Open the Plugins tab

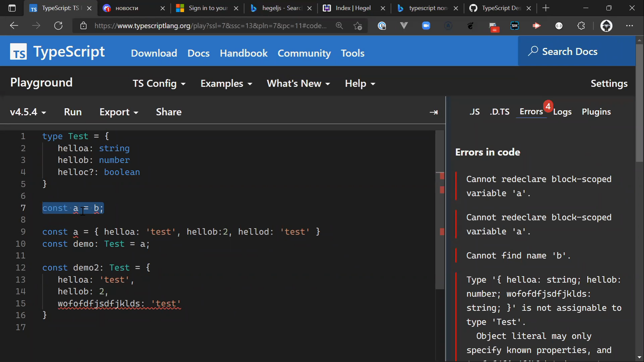[596, 112]
